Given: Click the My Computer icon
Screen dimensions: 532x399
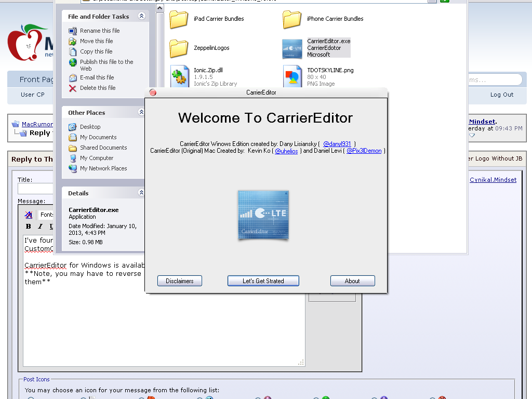Looking at the screenshot, I should pos(73,158).
